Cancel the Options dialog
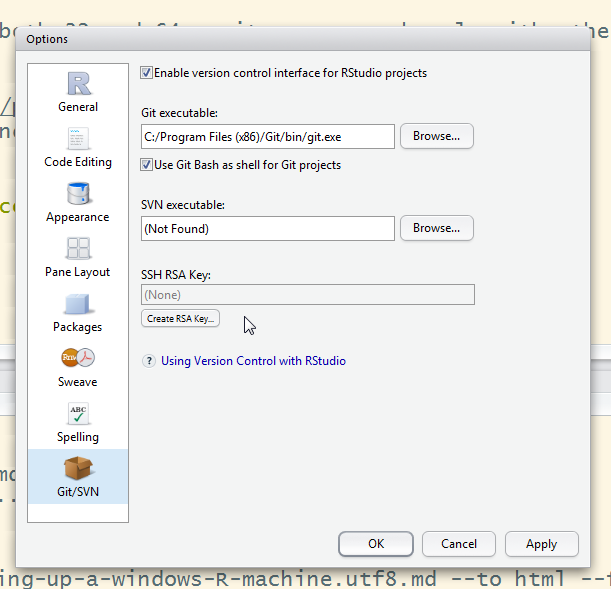Screen dimensions: 611x589 [x=459, y=544]
